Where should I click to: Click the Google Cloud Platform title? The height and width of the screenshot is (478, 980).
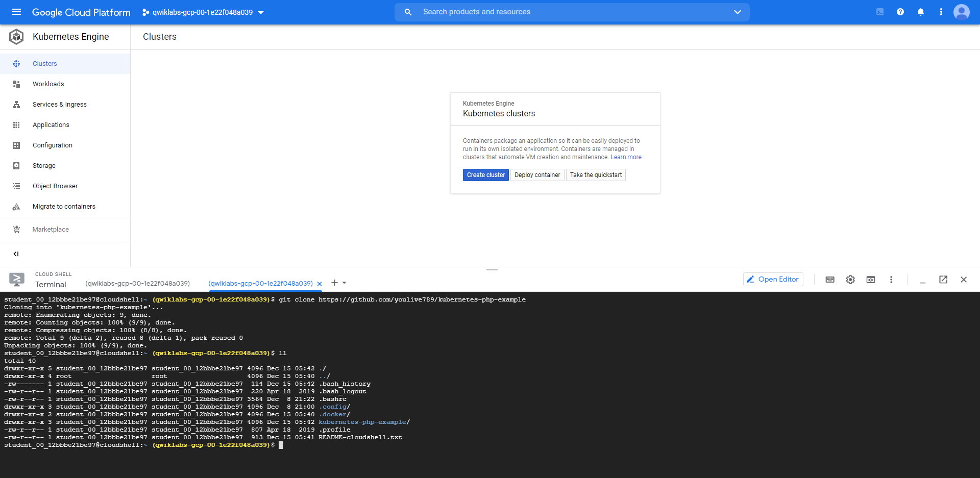click(81, 12)
